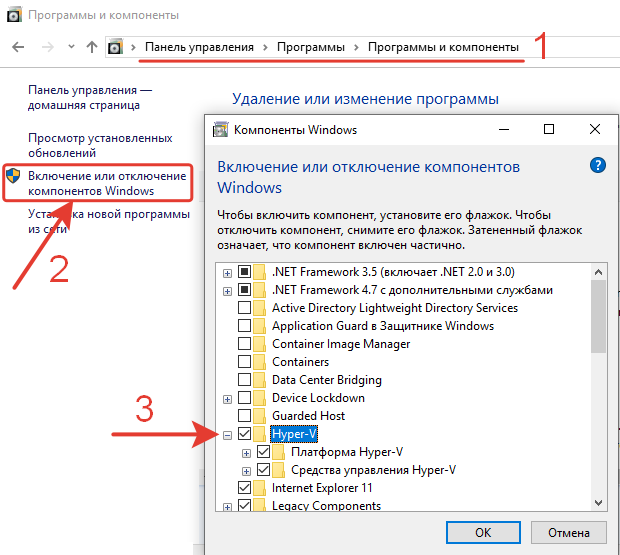Viewport: 620px width, 555px height.
Task: Click the Компоненты Windows dialog title icon
Action: [221, 130]
